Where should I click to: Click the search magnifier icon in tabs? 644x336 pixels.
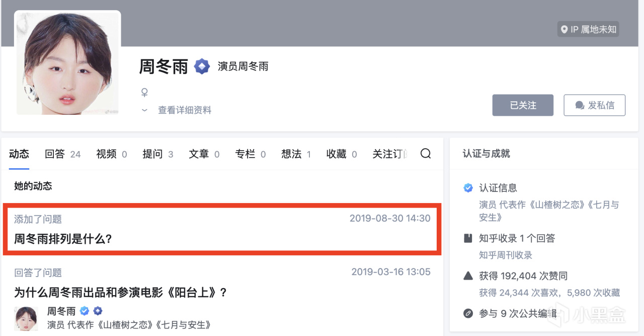(426, 154)
